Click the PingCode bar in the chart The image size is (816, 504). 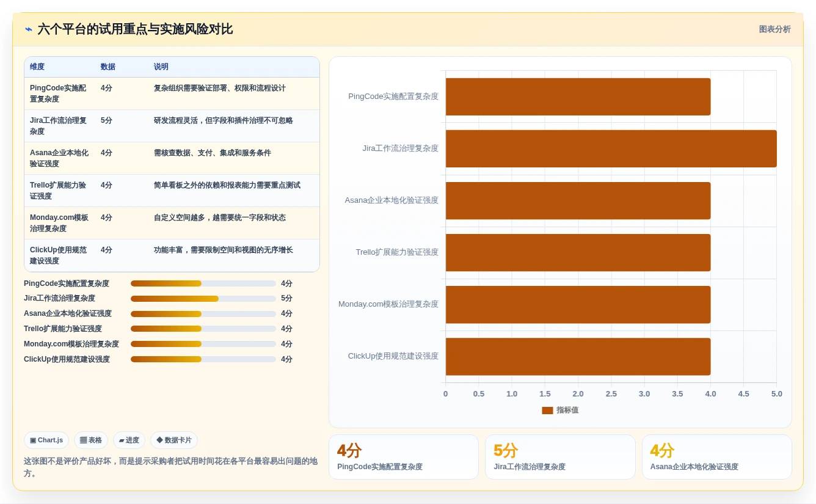(x=578, y=97)
